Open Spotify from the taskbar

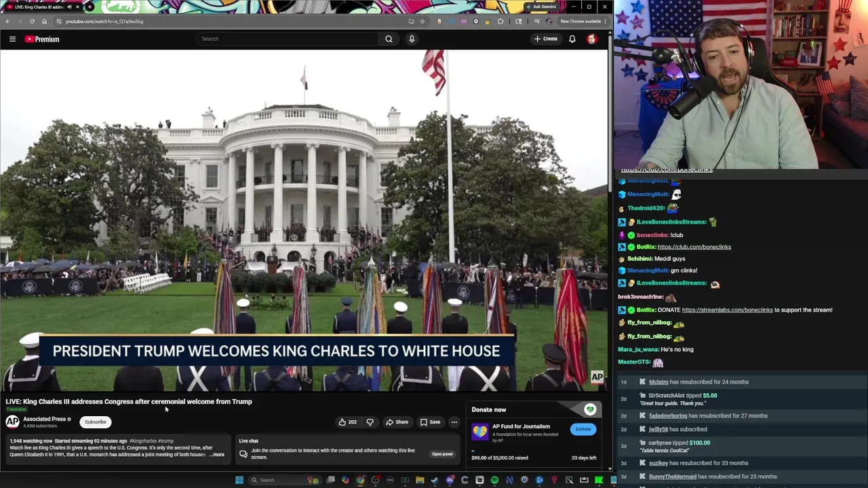(x=494, y=480)
